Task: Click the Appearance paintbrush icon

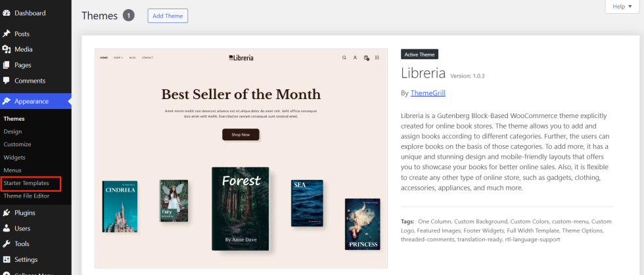Action: (7, 102)
